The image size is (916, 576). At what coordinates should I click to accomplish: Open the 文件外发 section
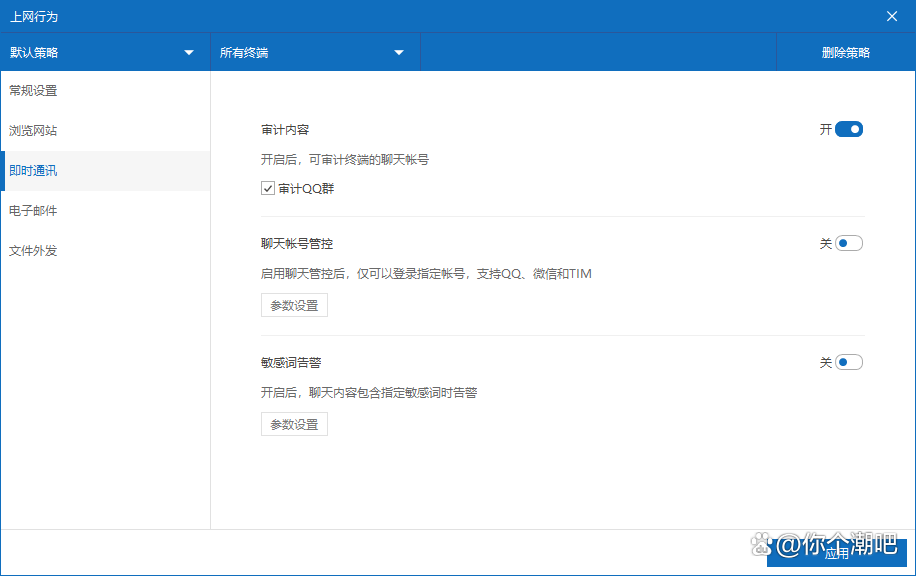pyautogui.click(x=34, y=251)
